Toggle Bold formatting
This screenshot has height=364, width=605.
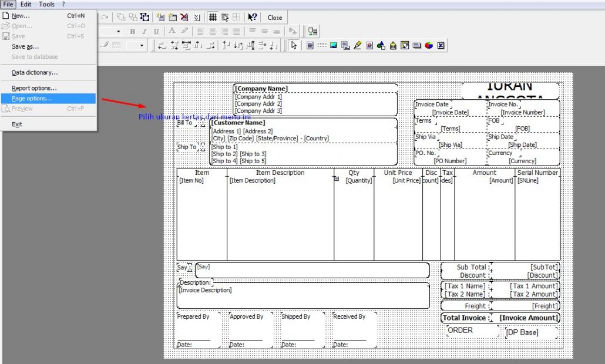[x=133, y=31]
